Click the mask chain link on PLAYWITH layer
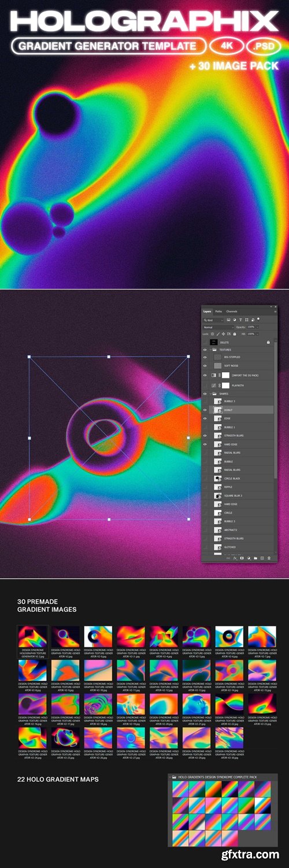The width and height of the screenshot is (289, 868). [220, 384]
